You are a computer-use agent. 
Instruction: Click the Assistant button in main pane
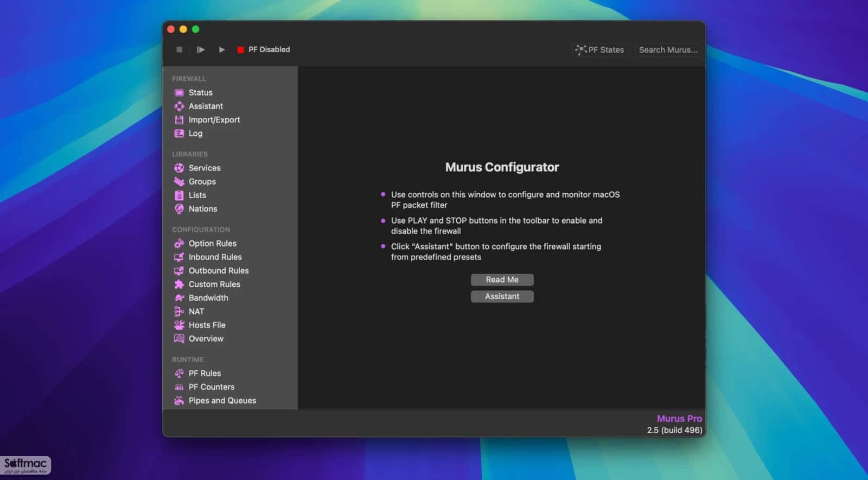click(x=502, y=296)
